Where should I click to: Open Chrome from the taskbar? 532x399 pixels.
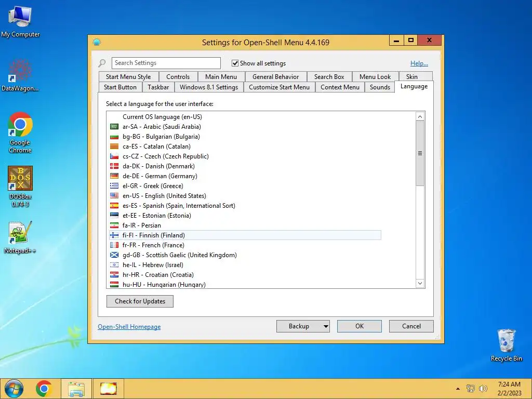click(x=44, y=389)
